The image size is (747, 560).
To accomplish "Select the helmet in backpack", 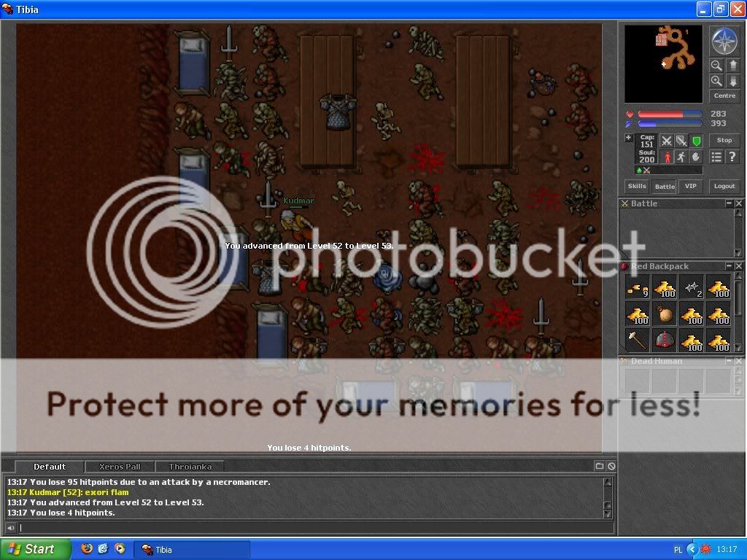I will coord(664,340).
